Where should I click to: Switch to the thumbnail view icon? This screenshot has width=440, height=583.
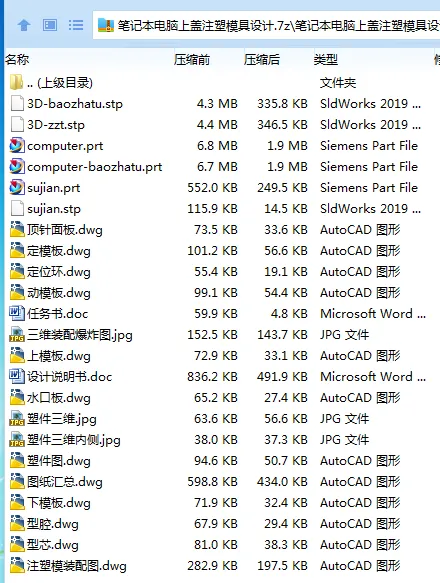(x=50, y=25)
